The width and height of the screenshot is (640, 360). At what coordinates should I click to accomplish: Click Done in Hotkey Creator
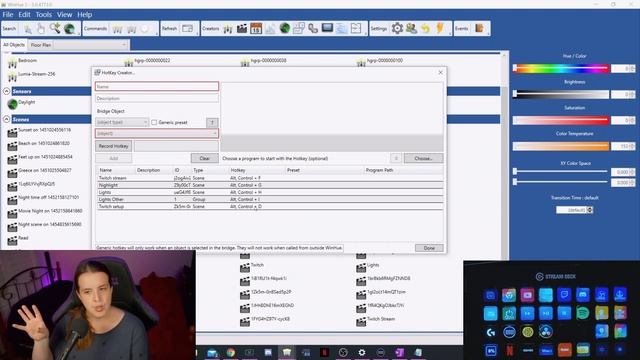click(x=429, y=248)
